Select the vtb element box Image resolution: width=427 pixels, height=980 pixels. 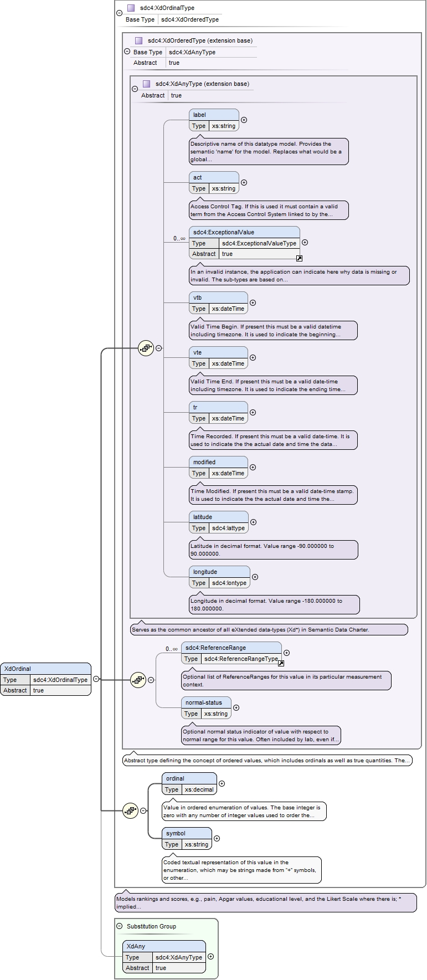[218, 303]
